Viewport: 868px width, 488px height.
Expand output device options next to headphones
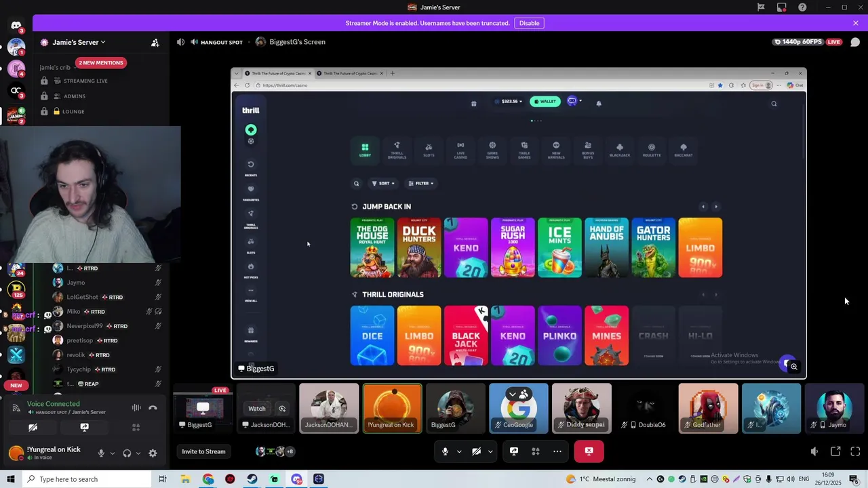(x=138, y=453)
